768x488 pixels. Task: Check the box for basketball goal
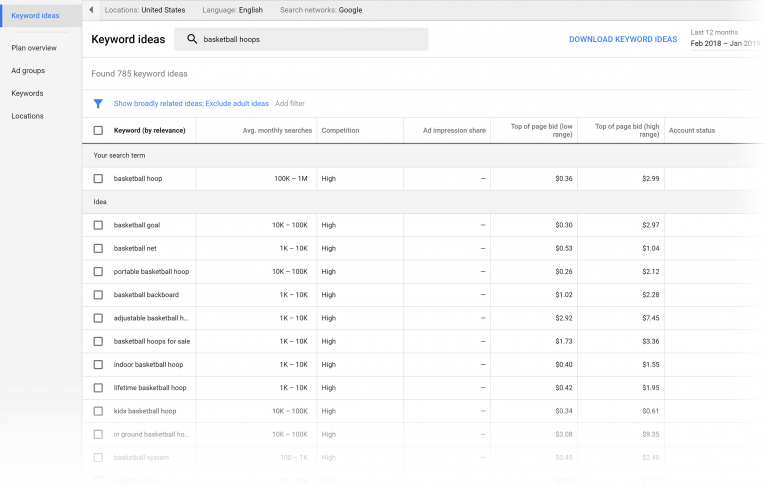point(98,225)
